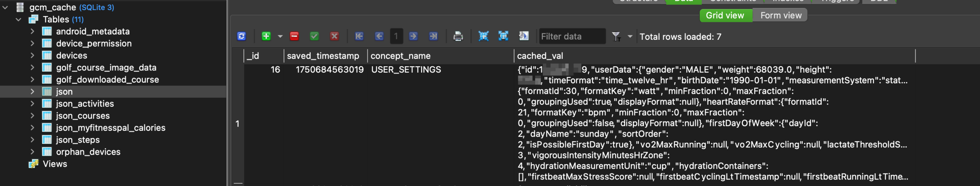Go to the next page of data
This screenshot has width=980, height=186.
(413, 36)
